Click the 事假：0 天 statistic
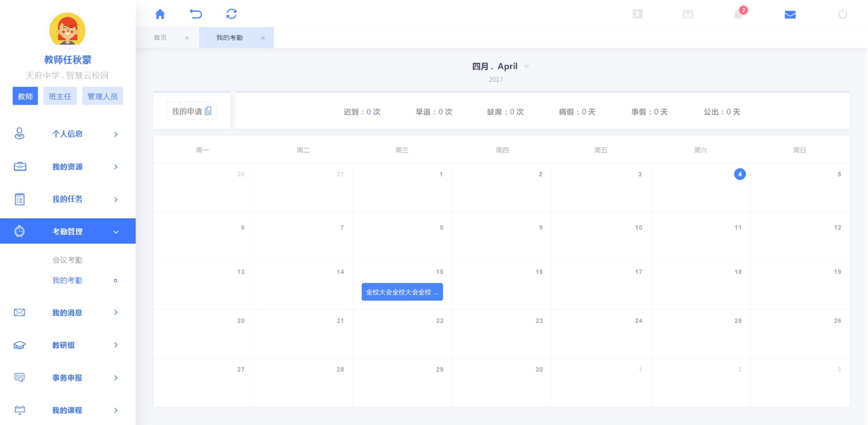 click(x=649, y=112)
